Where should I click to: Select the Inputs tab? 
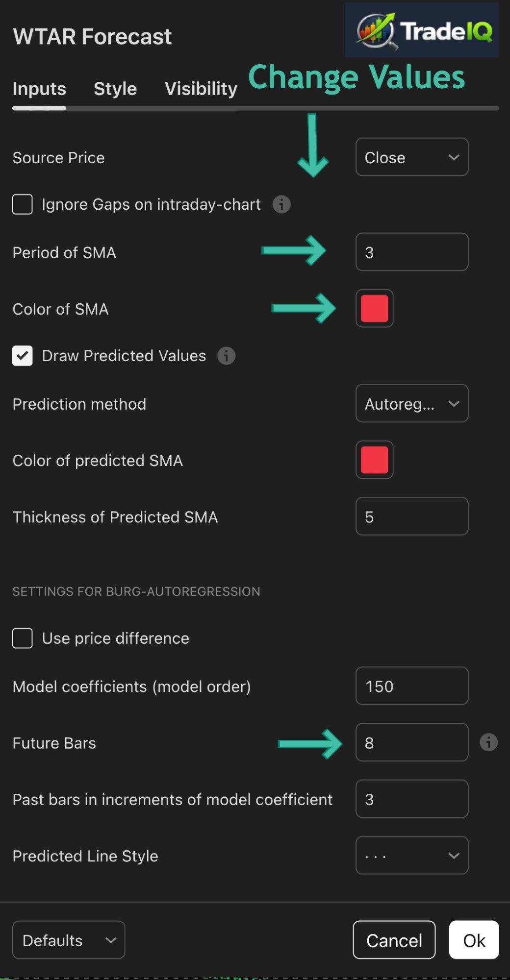(39, 89)
